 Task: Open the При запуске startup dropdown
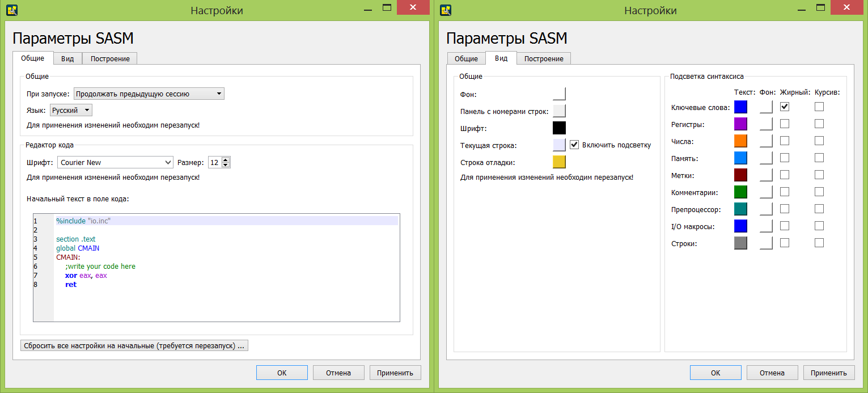[149, 94]
